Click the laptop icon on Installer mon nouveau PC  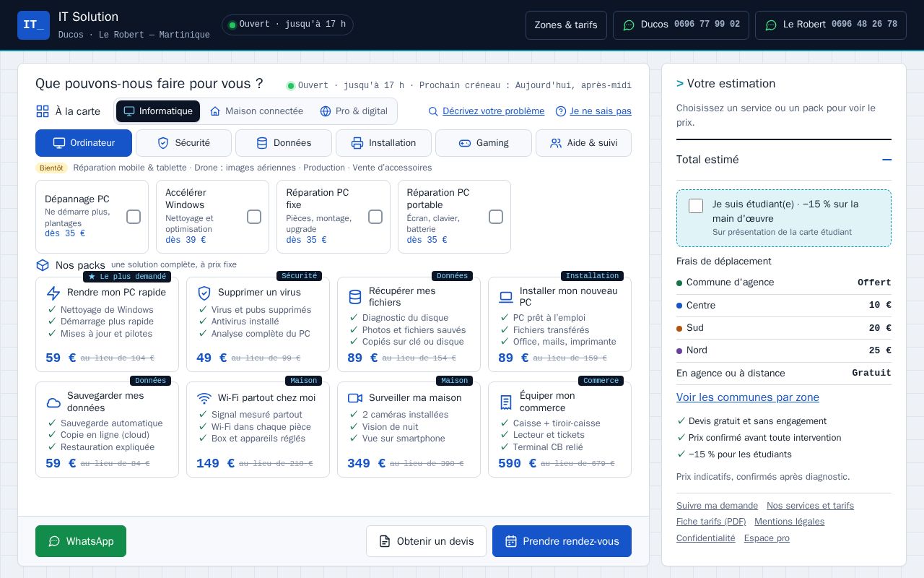click(506, 297)
